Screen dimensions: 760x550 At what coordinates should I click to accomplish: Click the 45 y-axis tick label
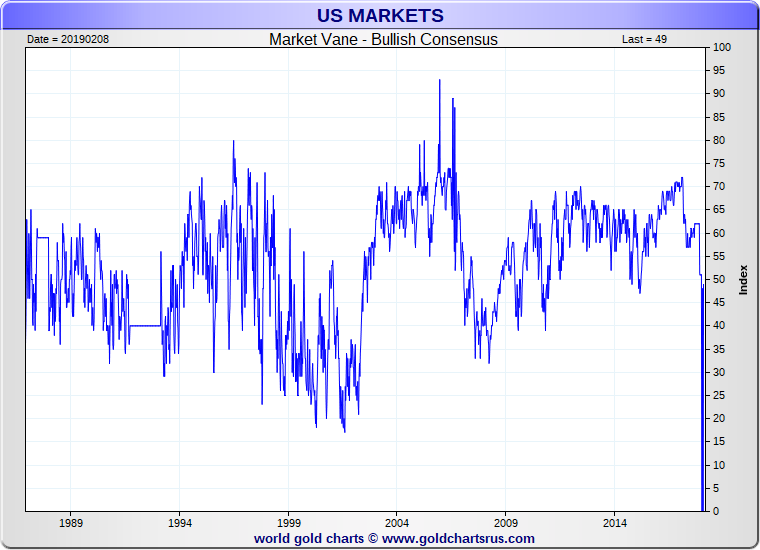(719, 302)
